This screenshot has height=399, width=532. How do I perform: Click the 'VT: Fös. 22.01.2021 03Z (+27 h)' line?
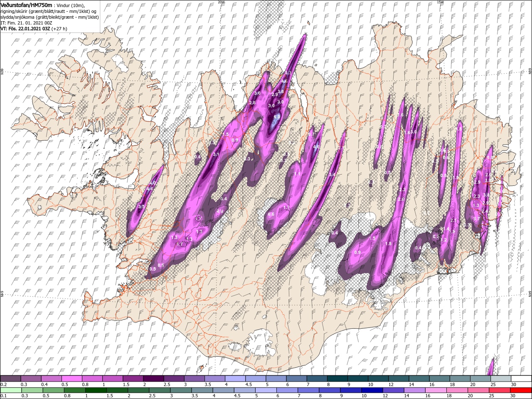34,29
